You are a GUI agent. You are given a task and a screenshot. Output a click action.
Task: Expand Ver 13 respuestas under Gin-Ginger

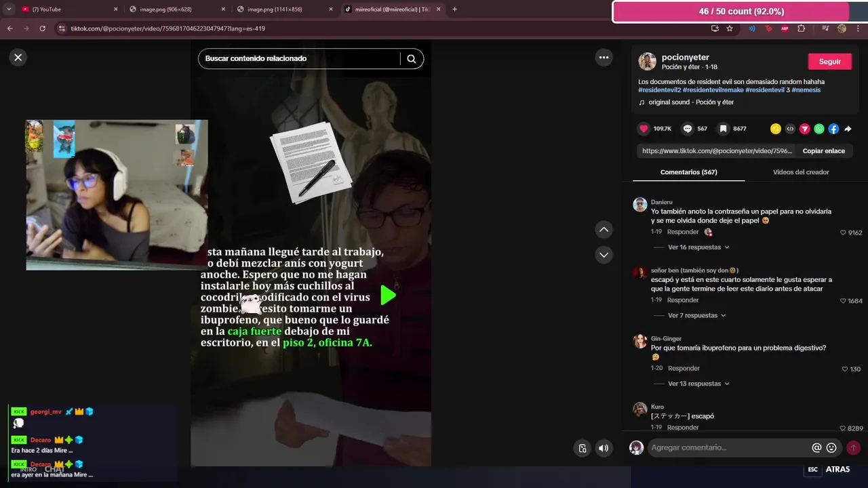tap(698, 384)
